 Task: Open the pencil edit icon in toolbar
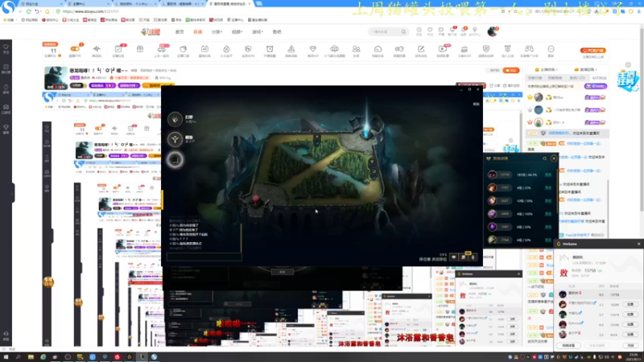pyautogui.click(x=421, y=49)
